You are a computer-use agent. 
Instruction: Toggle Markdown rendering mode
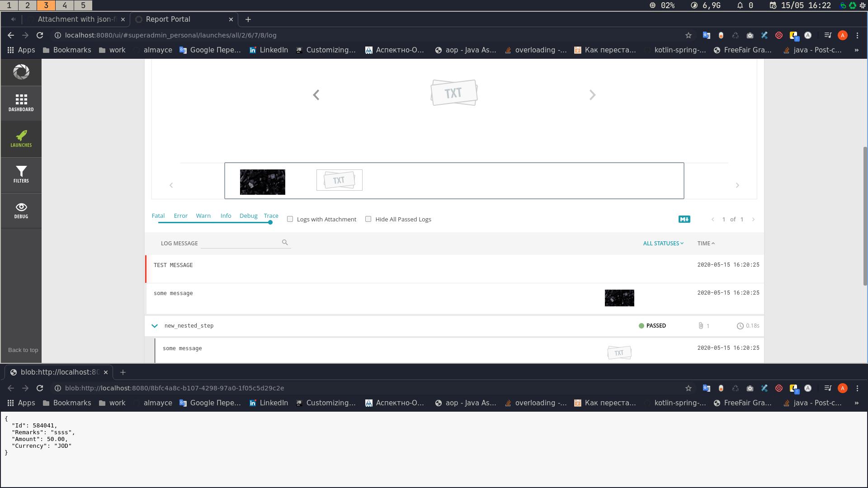point(684,219)
